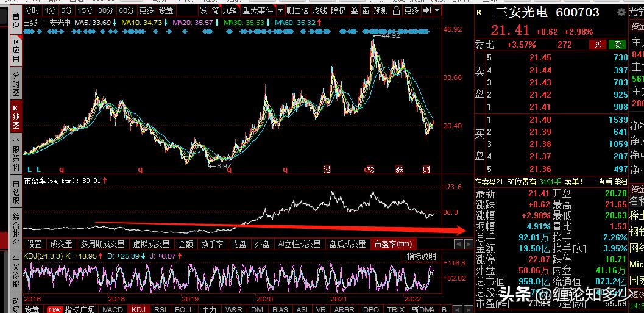This screenshot has width=644, height=313.
Task: Click the 44.92 high price marker
Action: (390, 36)
